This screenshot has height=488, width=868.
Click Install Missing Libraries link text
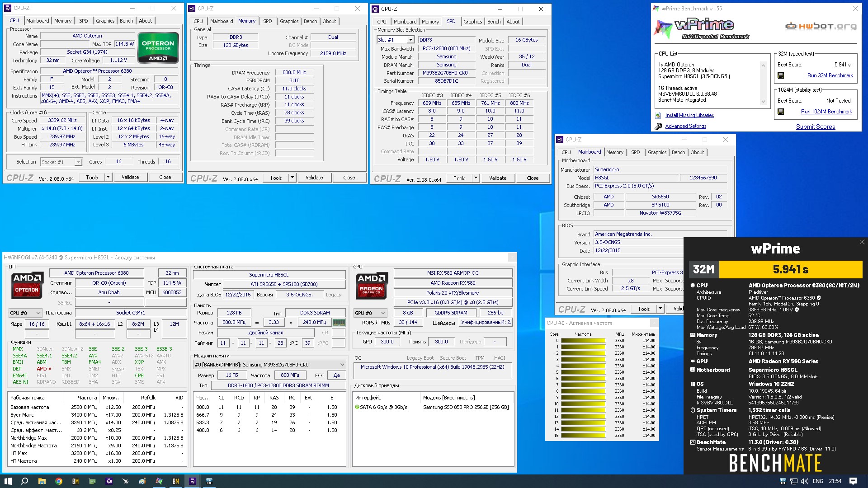click(689, 116)
